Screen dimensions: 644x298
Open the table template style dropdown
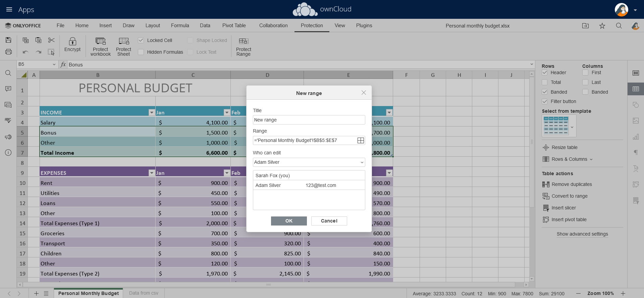coord(572,127)
